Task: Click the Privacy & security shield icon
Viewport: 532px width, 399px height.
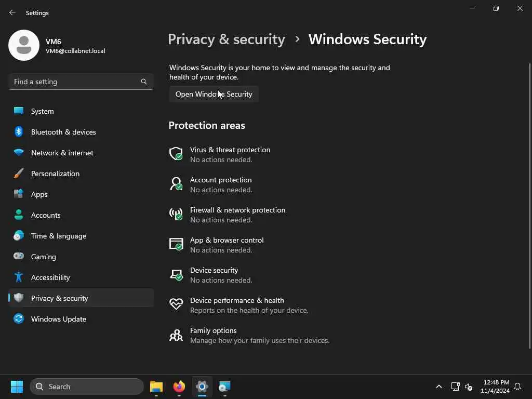Action: [x=19, y=298]
